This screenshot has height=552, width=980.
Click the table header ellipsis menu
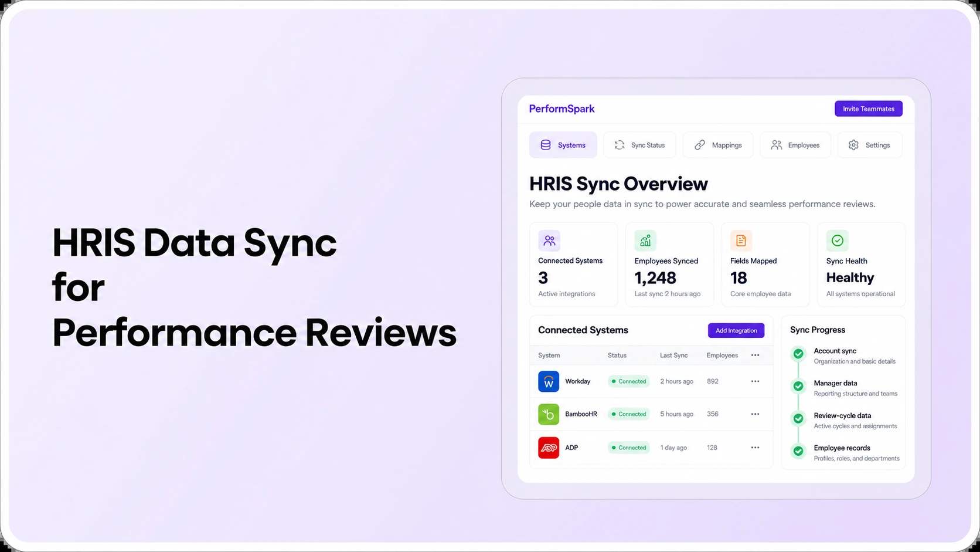(x=755, y=355)
